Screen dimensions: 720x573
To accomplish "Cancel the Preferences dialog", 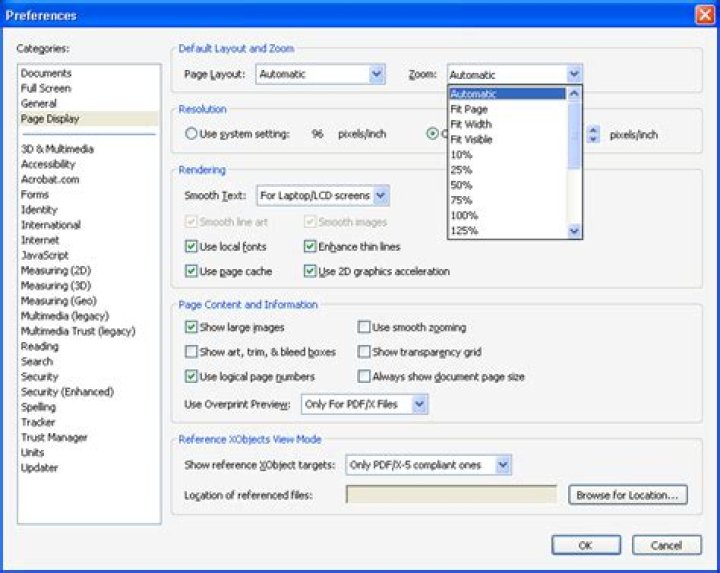I will tap(667, 545).
